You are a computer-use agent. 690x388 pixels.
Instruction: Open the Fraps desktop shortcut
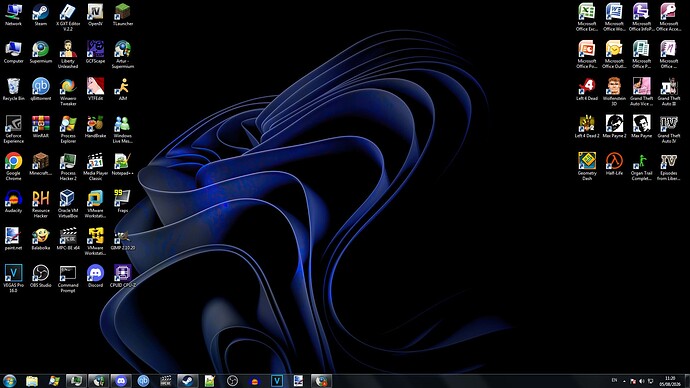(x=122, y=202)
